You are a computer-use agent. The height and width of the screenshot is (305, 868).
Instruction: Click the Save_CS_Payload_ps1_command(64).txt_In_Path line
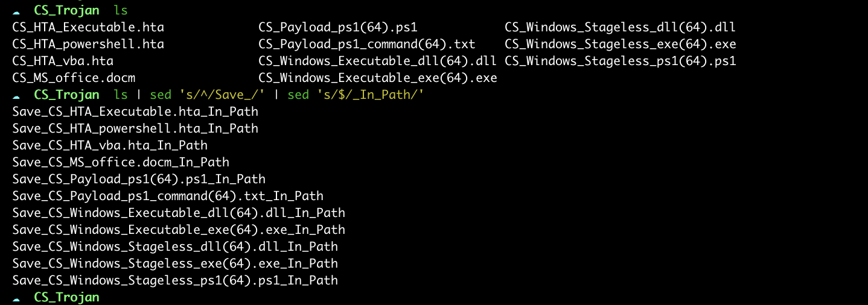coord(168,196)
